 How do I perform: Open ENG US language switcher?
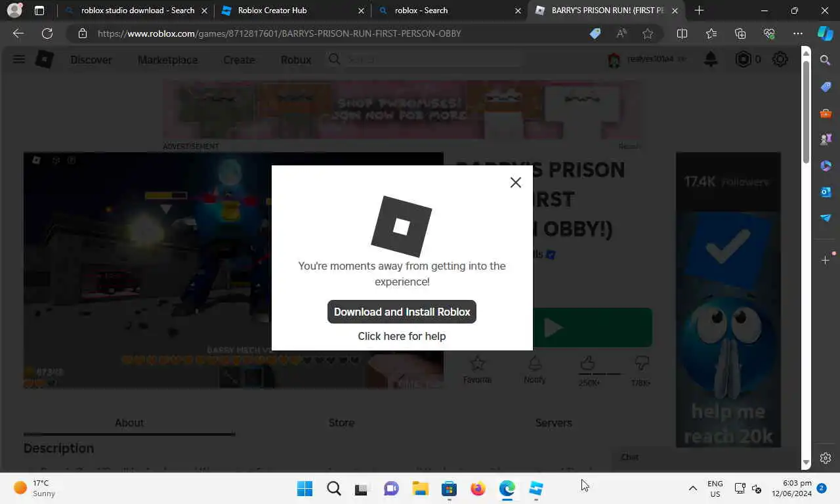point(715,488)
